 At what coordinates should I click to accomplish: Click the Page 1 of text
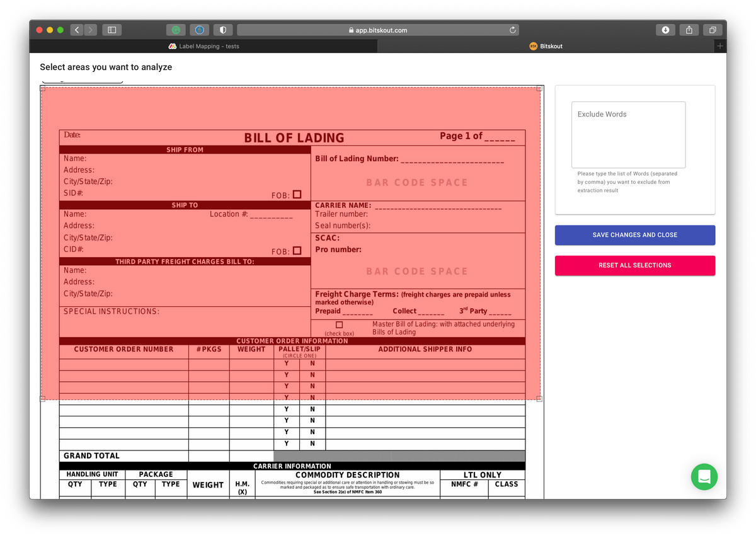461,135
